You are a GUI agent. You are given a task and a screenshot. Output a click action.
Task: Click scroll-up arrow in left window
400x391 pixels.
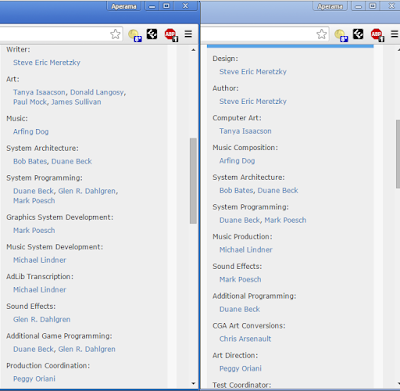click(193, 50)
